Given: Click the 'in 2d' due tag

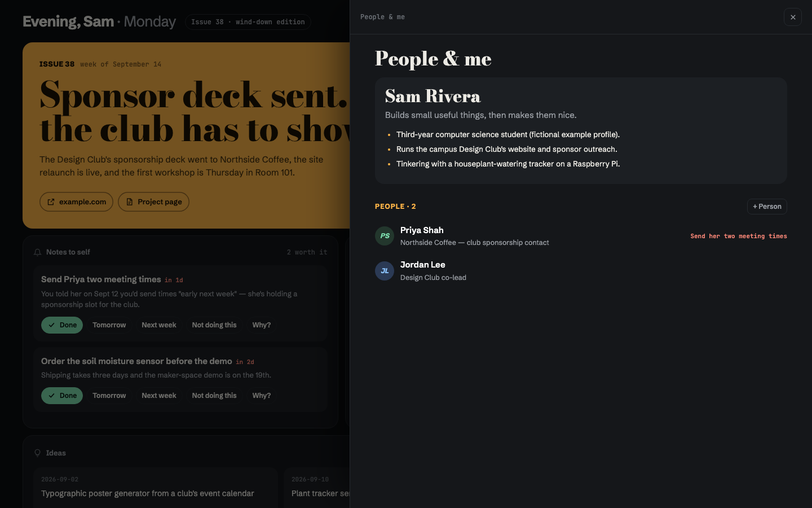Looking at the screenshot, I should (x=245, y=362).
